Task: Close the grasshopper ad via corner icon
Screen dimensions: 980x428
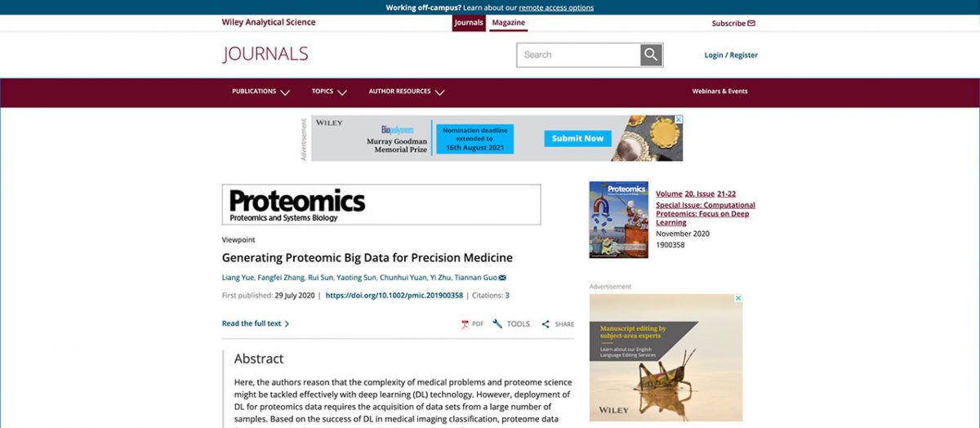Action: 737,298
